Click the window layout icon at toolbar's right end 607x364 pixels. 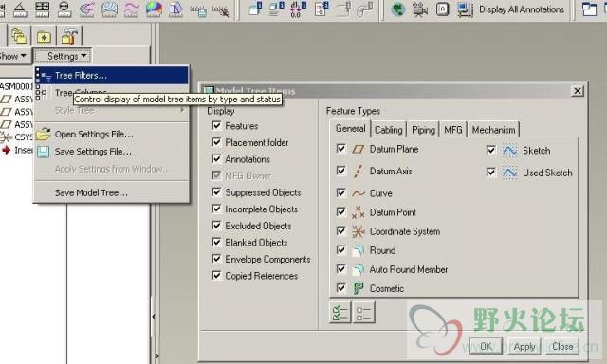click(589, 9)
